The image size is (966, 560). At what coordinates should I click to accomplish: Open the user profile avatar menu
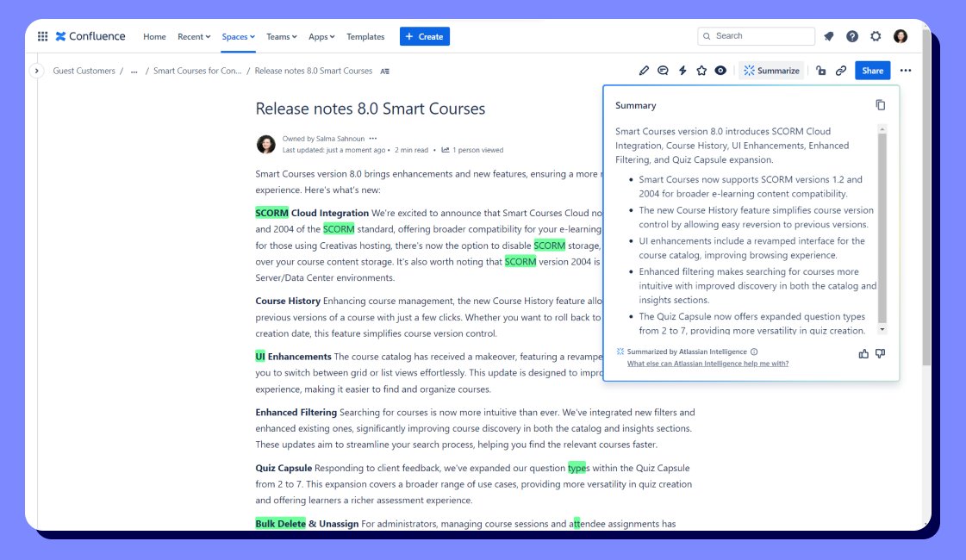(x=901, y=36)
